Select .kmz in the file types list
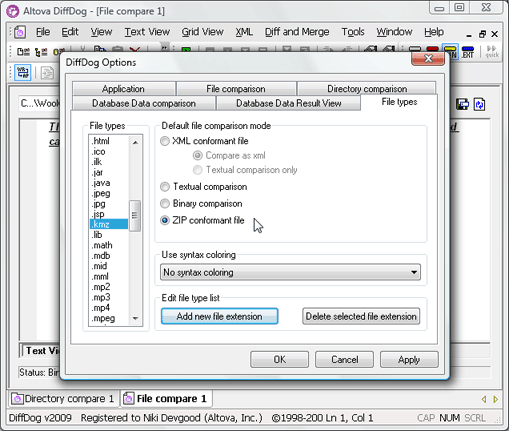The height and width of the screenshot is (431, 509). click(109, 224)
